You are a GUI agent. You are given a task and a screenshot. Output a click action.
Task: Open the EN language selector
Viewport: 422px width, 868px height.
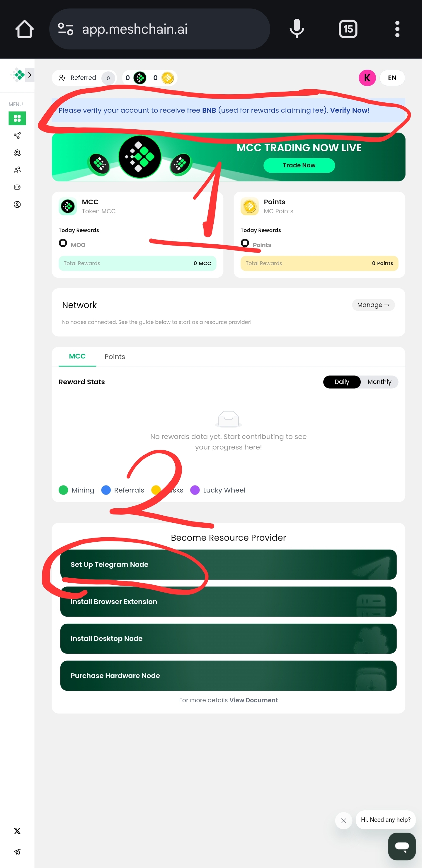click(x=392, y=78)
